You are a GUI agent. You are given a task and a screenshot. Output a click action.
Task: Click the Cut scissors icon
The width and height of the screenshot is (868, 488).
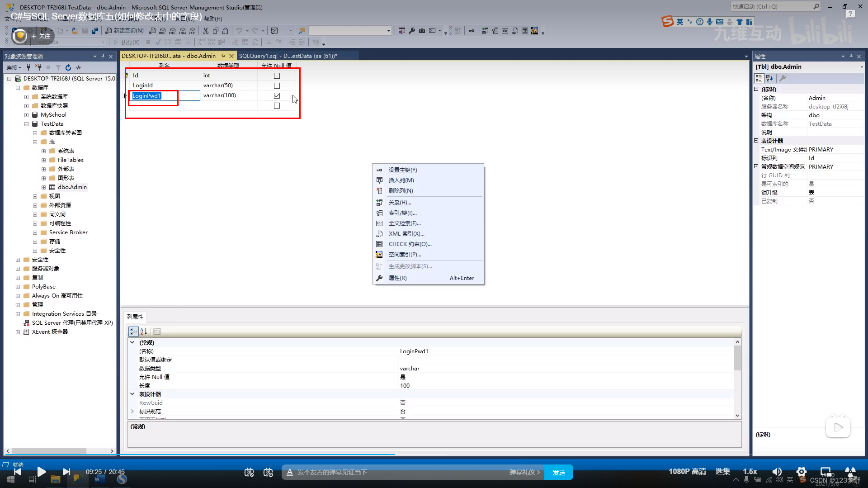(206, 31)
